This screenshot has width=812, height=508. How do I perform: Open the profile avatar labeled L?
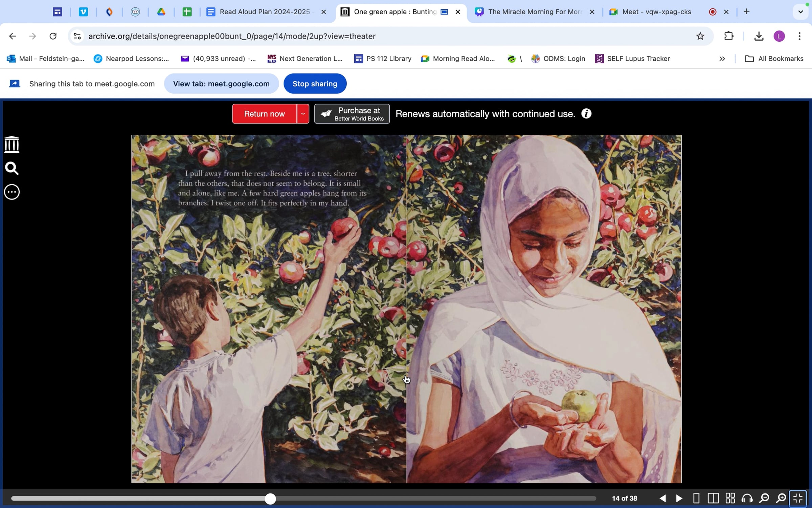779,36
